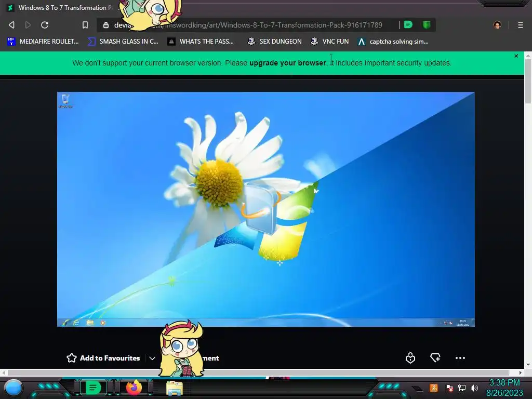Viewport: 532px width, 399px height.
Task: Open the captcha solving sim... bookmark
Action: point(393,42)
